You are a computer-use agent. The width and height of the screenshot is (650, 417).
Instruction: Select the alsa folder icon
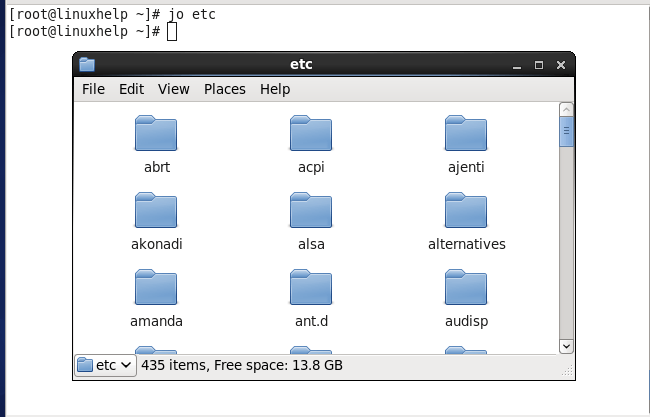tap(311, 210)
